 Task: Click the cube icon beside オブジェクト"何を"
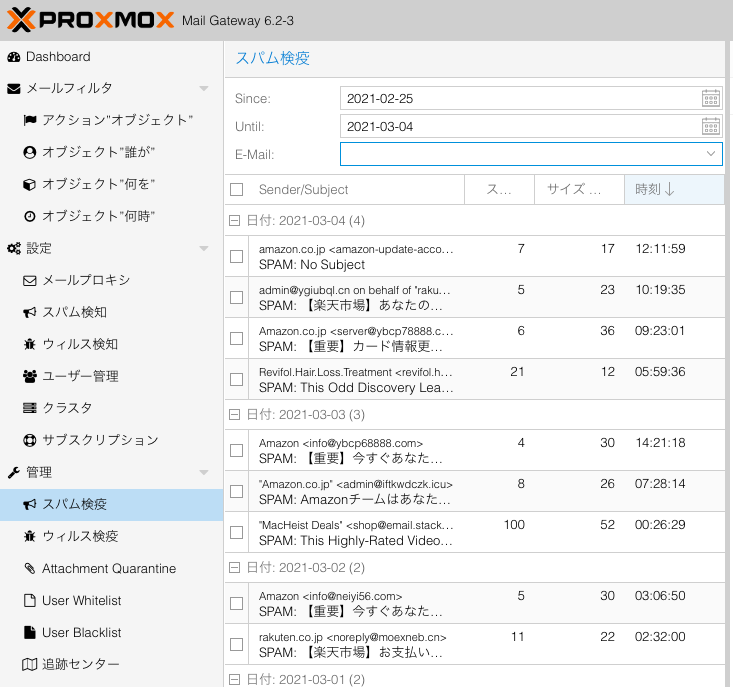click(x=30, y=185)
